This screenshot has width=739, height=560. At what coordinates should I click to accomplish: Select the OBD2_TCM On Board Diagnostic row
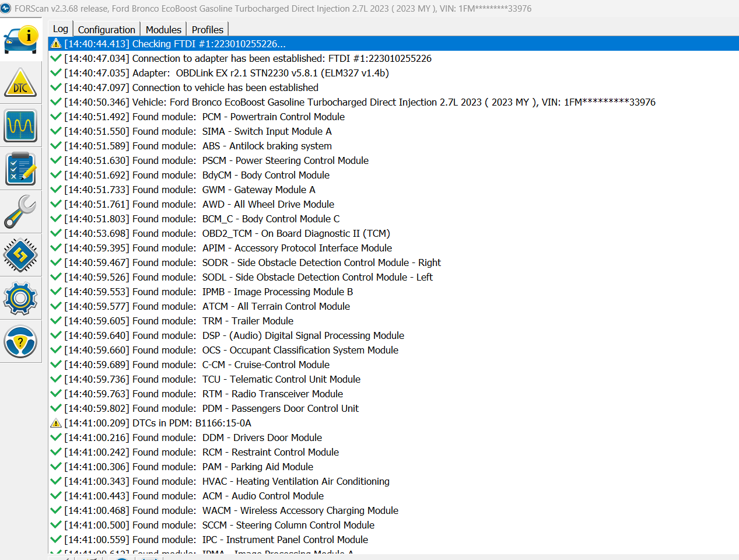click(393, 233)
